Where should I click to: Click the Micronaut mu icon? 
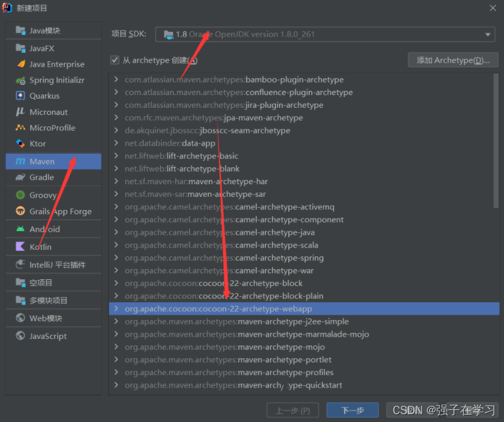(x=20, y=111)
